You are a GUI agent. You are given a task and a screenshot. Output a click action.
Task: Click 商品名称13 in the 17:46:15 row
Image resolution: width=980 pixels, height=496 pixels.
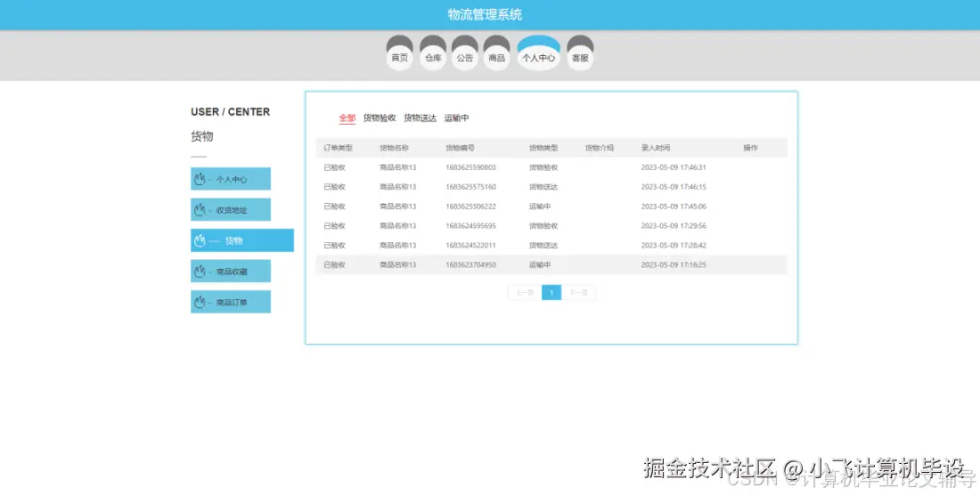397,187
